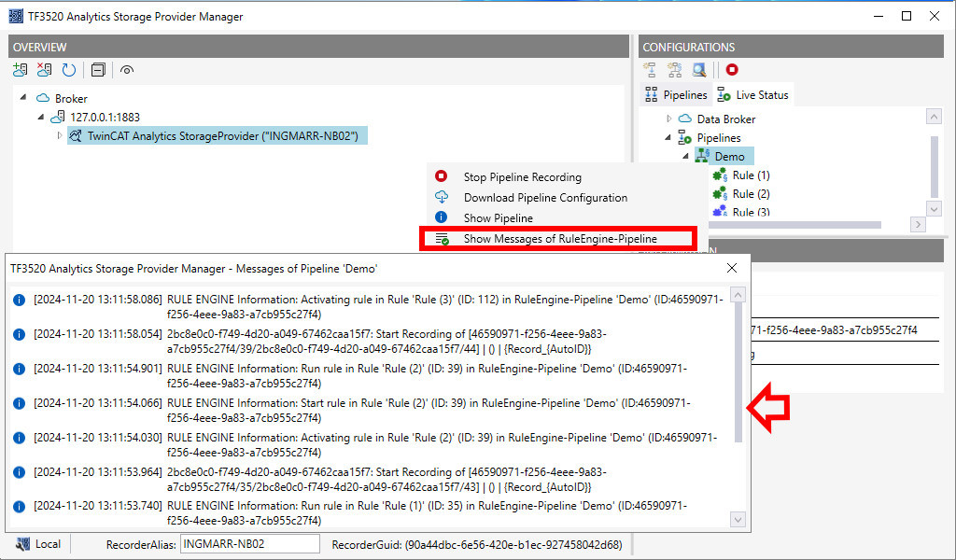Click the magnifier search icon in Configurations toolbar
The width and height of the screenshot is (956, 560).
point(698,69)
